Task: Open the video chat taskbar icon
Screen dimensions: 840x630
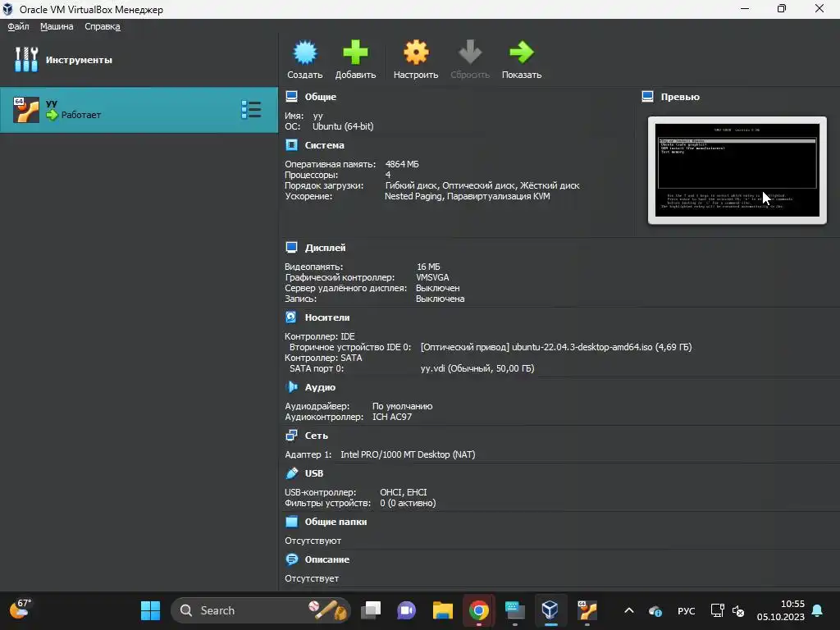Action: pyautogui.click(x=407, y=610)
